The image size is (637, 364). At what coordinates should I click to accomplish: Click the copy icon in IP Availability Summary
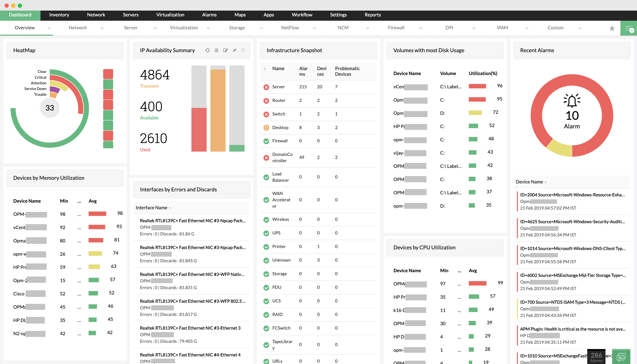[x=216, y=50]
